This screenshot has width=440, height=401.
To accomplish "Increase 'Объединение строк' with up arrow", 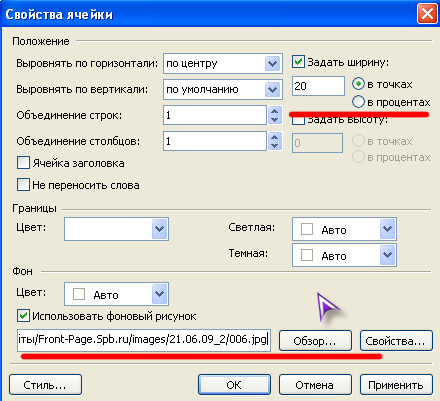I will (275, 111).
